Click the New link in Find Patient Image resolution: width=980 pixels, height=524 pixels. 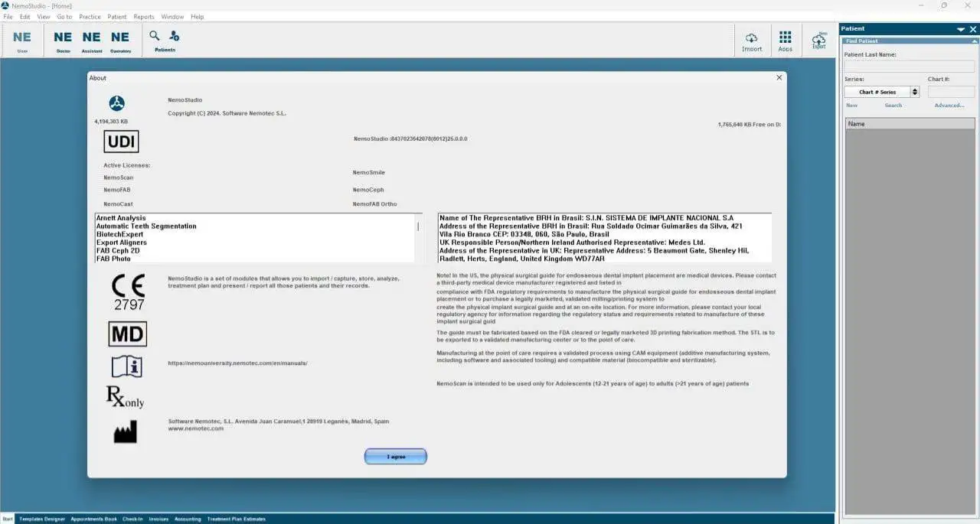pos(851,106)
